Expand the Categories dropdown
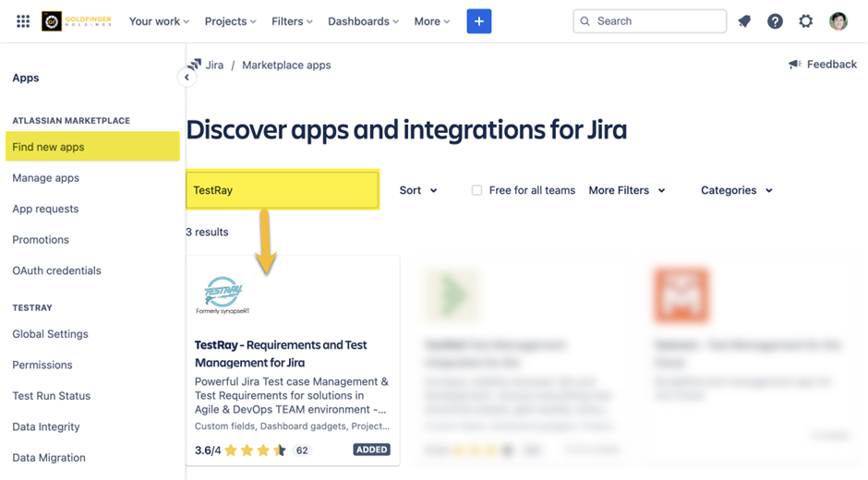Screen dimensions: 868x480 point(736,190)
